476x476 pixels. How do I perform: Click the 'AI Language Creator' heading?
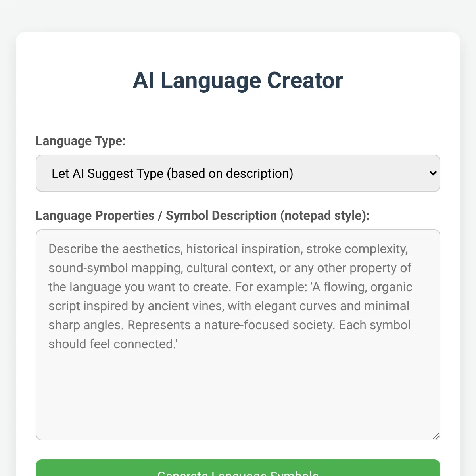tap(238, 80)
